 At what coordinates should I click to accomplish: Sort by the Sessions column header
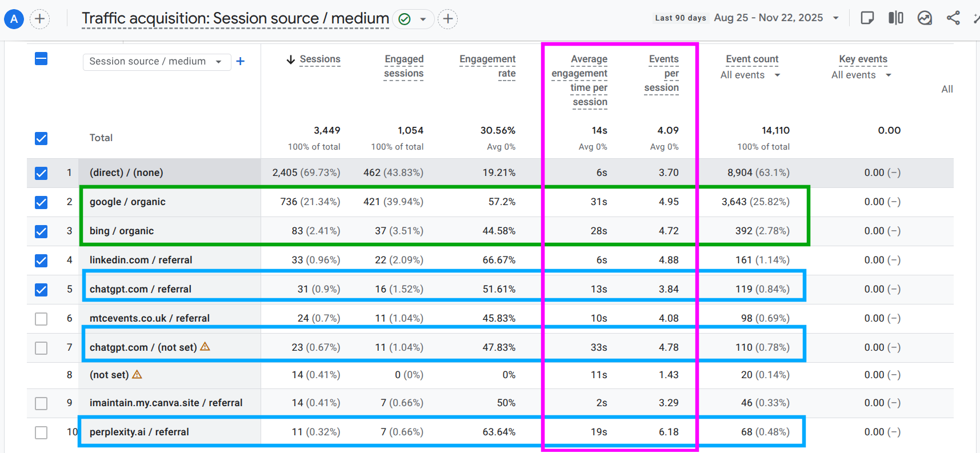[x=319, y=59]
